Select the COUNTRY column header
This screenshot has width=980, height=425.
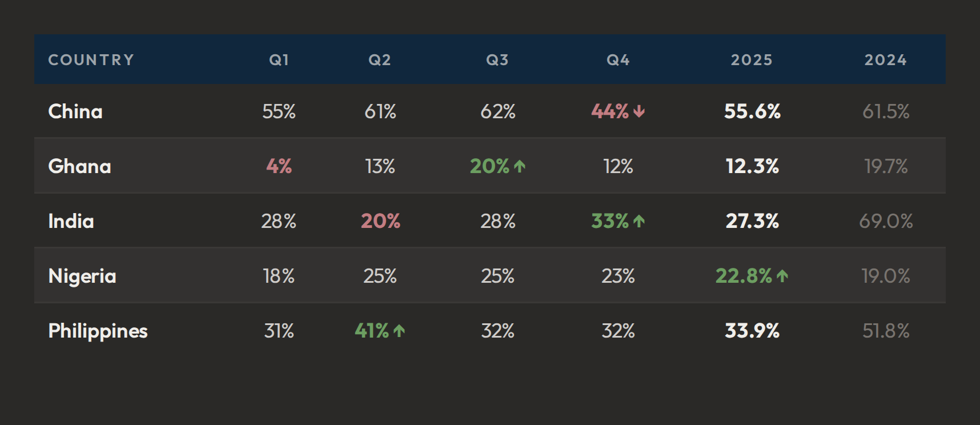point(91,60)
